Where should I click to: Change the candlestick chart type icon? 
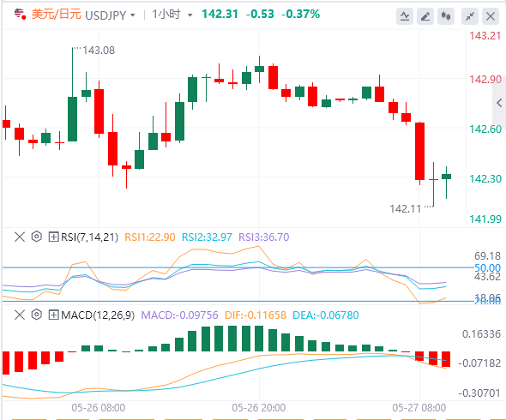point(446,15)
